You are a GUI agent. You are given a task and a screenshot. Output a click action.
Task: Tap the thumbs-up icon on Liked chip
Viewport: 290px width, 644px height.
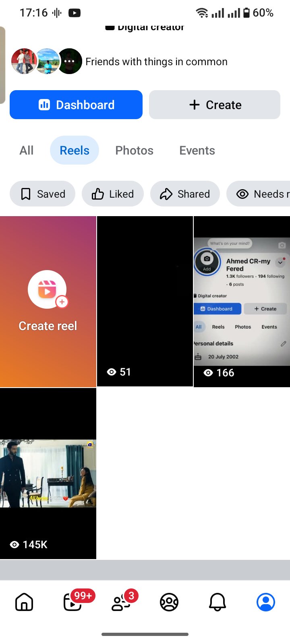98,194
